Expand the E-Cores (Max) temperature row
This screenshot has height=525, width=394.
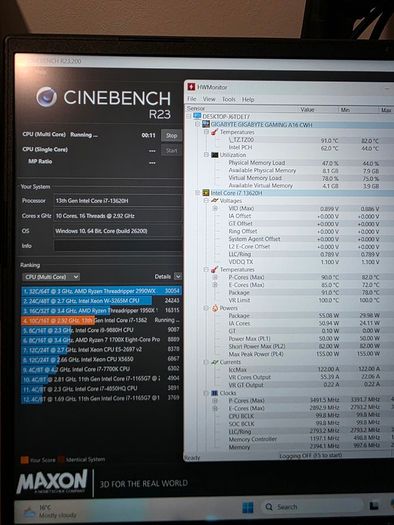pyautogui.click(x=215, y=285)
